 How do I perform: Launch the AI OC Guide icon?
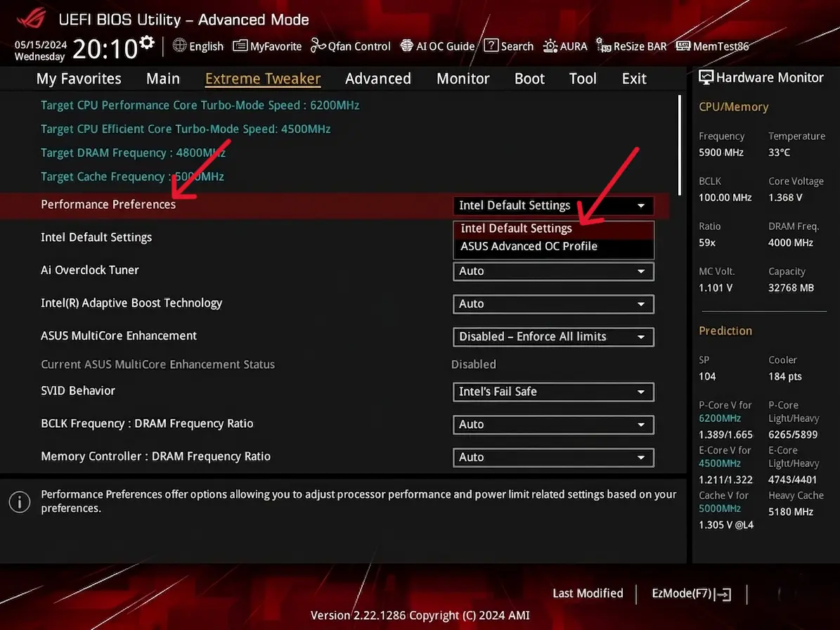[407, 46]
